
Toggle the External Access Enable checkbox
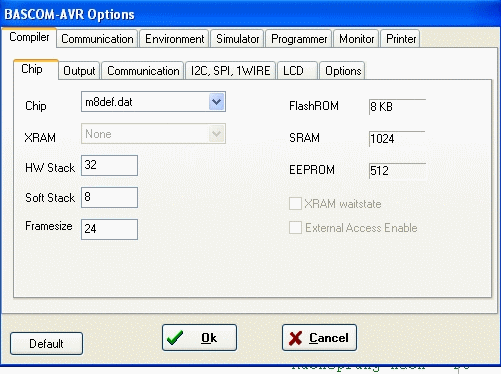(x=295, y=228)
